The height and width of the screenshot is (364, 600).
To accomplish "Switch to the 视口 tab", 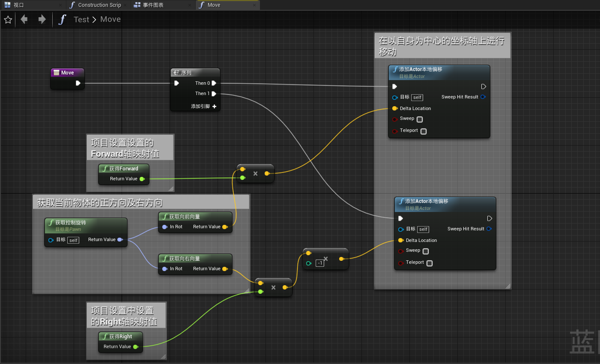I will click(17, 5).
